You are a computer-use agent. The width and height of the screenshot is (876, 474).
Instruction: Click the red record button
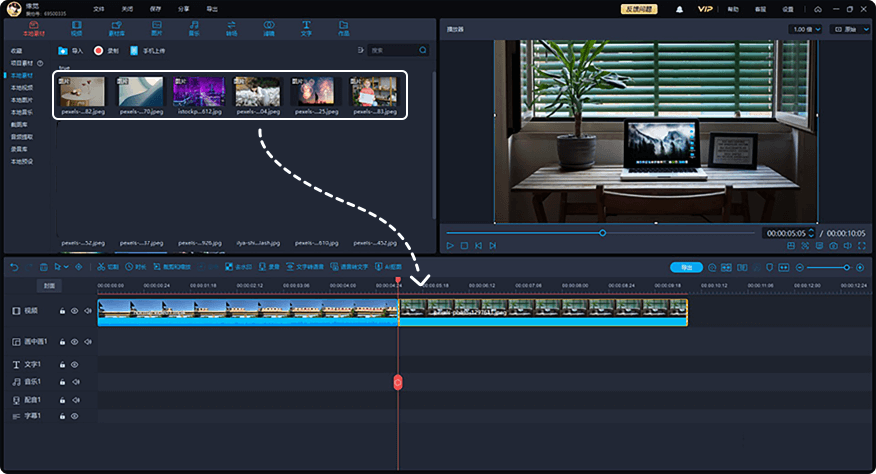[x=99, y=49]
